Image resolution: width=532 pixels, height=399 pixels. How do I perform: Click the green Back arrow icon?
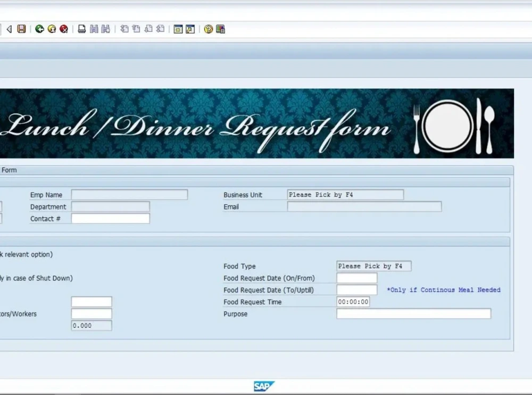[40, 29]
